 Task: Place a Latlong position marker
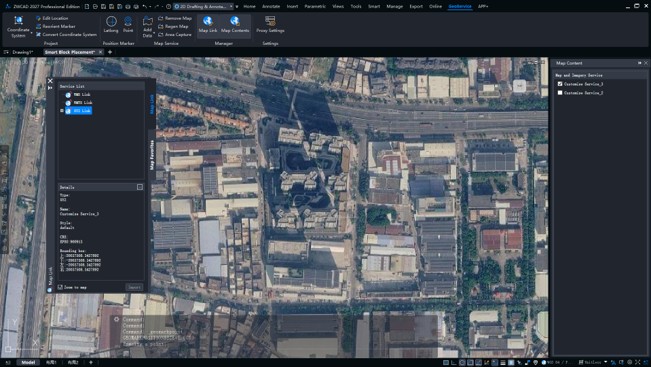[x=111, y=24]
